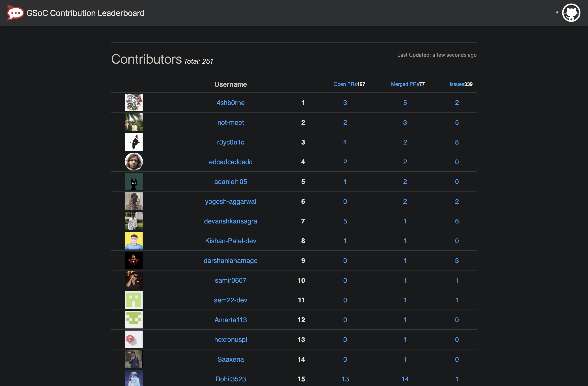Viewport: 588px width, 386px height.
Task: Open yogesh-aggarwal's profile link
Action: pos(231,202)
